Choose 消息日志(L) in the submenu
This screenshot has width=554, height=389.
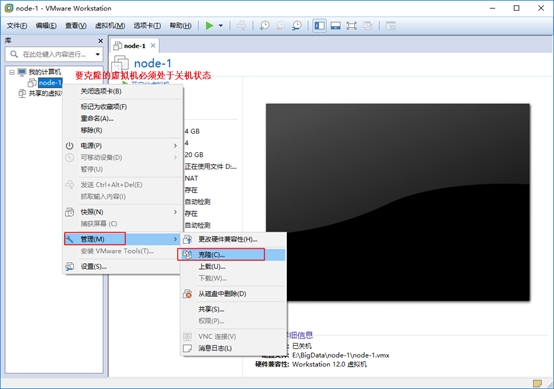coord(233,348)
